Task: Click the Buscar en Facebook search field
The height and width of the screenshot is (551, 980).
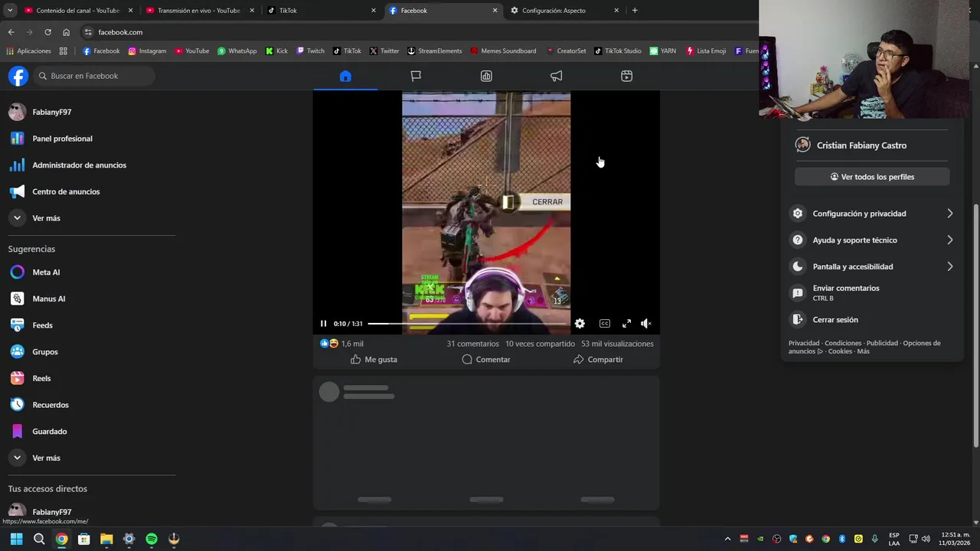Action: (94, 76)
